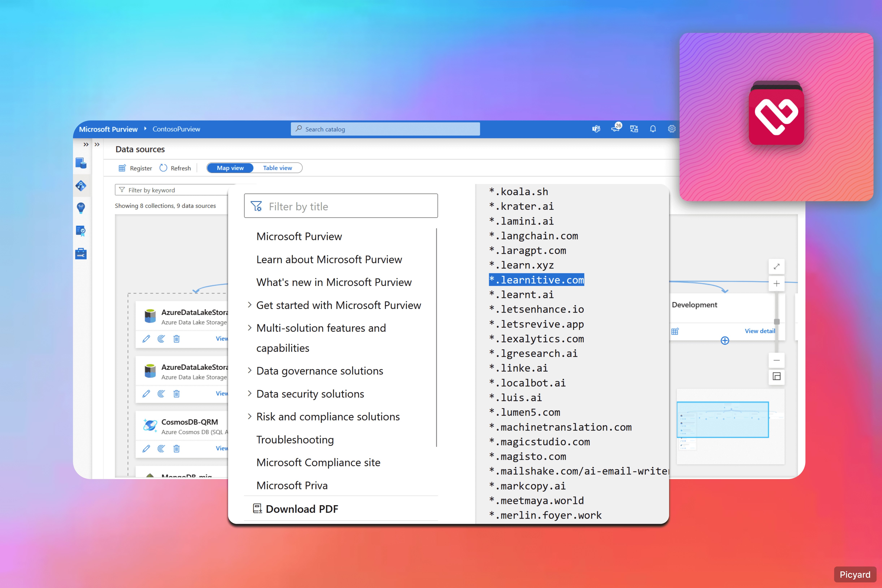Click the *.koala.sh entry
The width and height of the screenshot is (882, 588).
pyautogui.click(x=518, y=192)
